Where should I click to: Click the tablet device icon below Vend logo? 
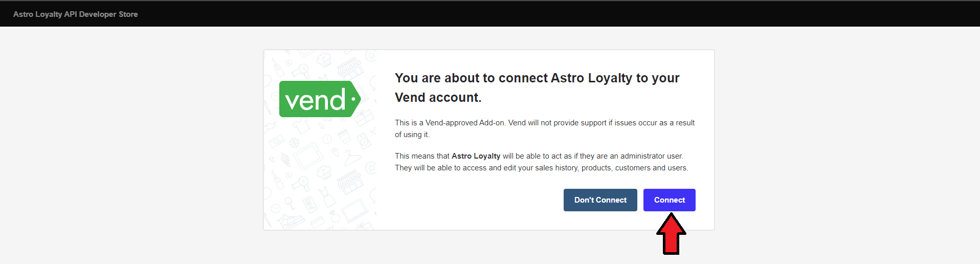[x=308, y=156]
